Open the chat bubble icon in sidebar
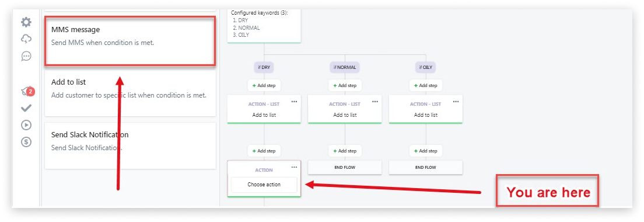Viewport: 644px width, 222px height. coord(26,56)
